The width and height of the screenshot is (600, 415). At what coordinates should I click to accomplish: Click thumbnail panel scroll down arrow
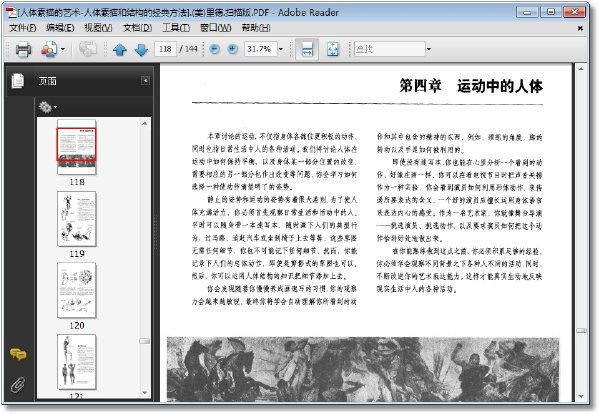144,392
